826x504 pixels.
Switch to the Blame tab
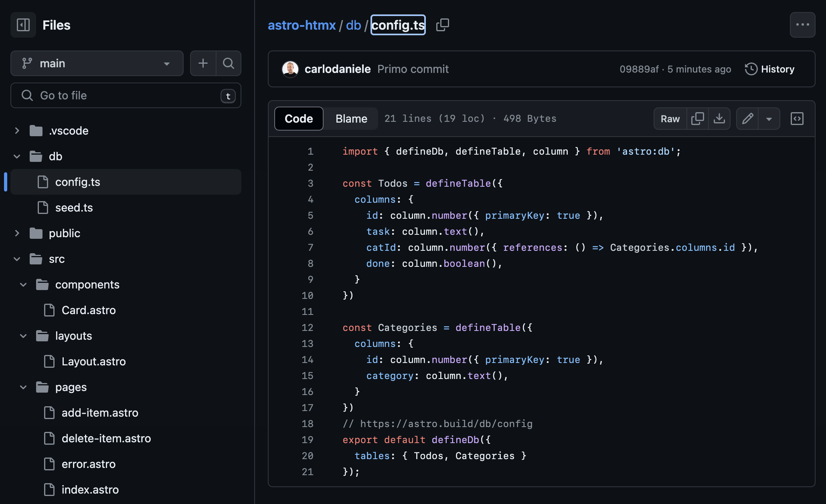click(x=351, y=118)
